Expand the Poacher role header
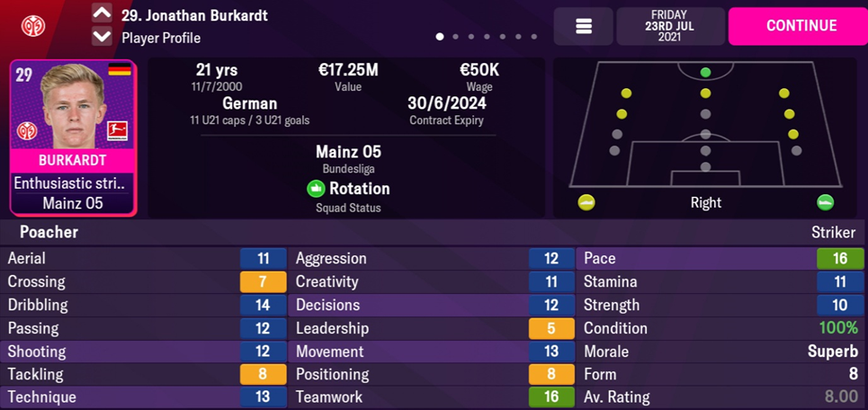Image resolution: width=868 pixels, height=410 pixels. pos(49,232)
